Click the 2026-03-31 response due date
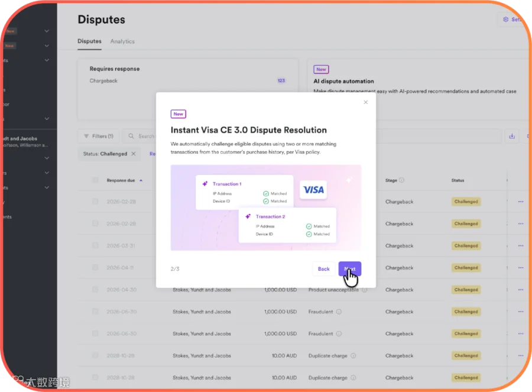Viewport: 532px width, 392px height. click(121, 246)
